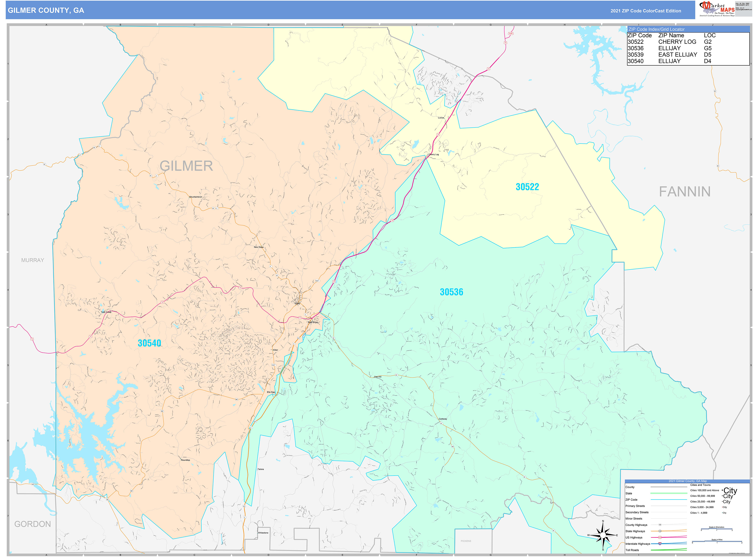The image size is (756, 557).
Task: Click the 'FANNIN' county label
Action: click(684, 192)
